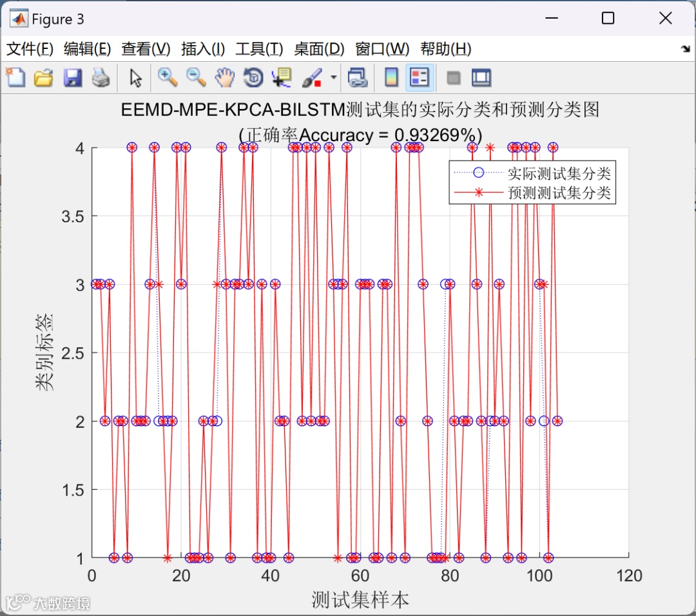The height and width of the screenshot is (616, 696).
Task: Click the x-axis tick label 80
Action: (450, 575)
